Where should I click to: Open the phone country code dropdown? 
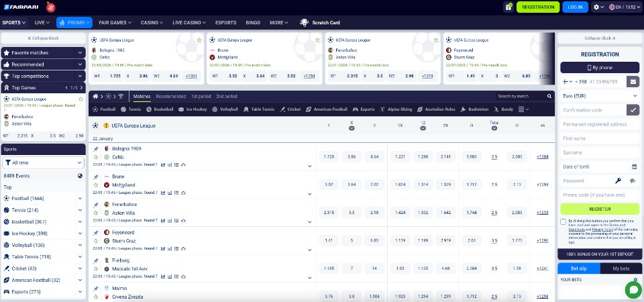click(x=568, y=82)
